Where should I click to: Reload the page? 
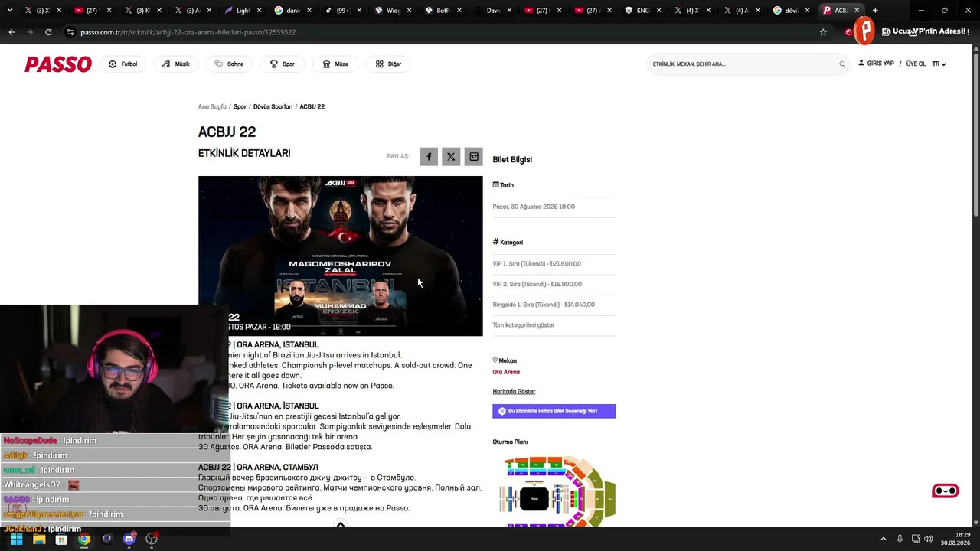[x=48, y=32]
